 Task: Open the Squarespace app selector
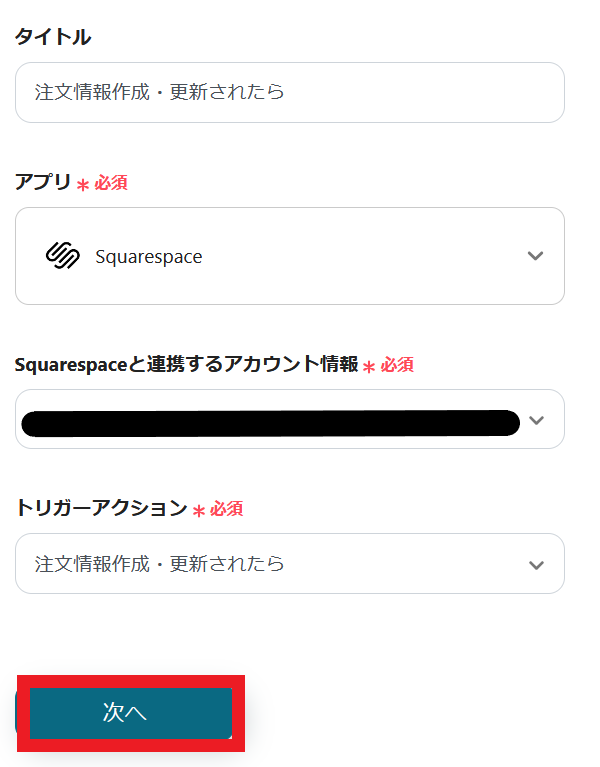(290, 256)
